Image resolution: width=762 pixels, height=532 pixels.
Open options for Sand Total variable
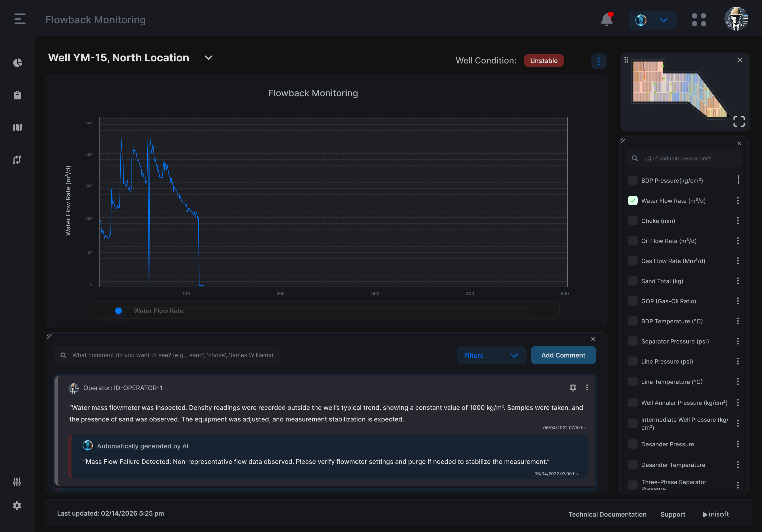[x=737, y=281]
